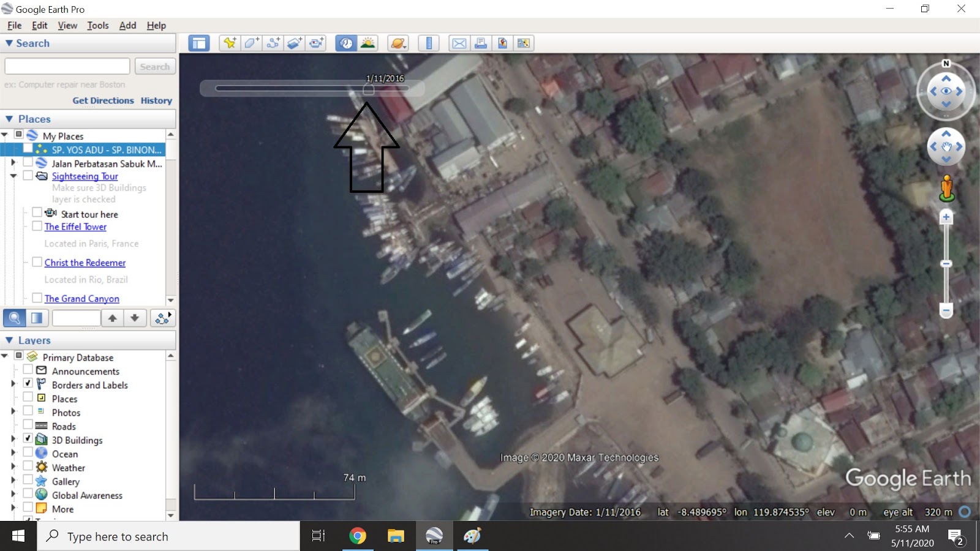Show sunlight across the landscape
980x551 pixels.
click(366, 43)
